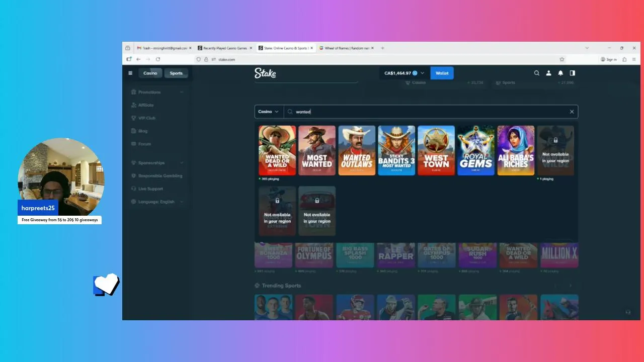Open VIP Club in the sidebar
Image resolution: width=644 pixels, height=362 pixels.
click(x=147, y=118)
